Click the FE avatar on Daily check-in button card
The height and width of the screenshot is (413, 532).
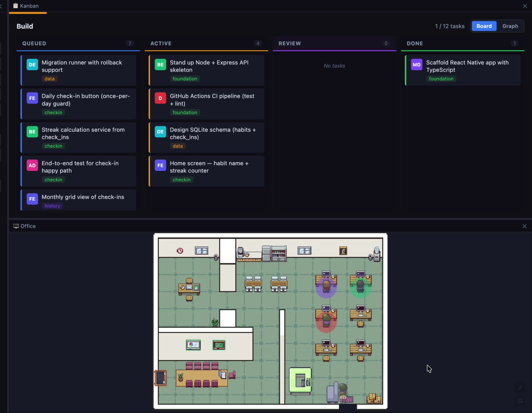(x=32, y=98)
